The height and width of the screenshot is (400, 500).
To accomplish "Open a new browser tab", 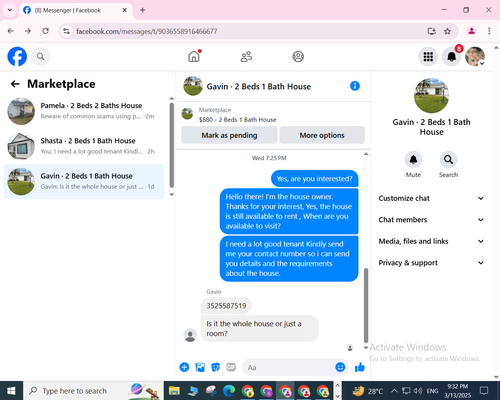I will (x=143, y=10).
